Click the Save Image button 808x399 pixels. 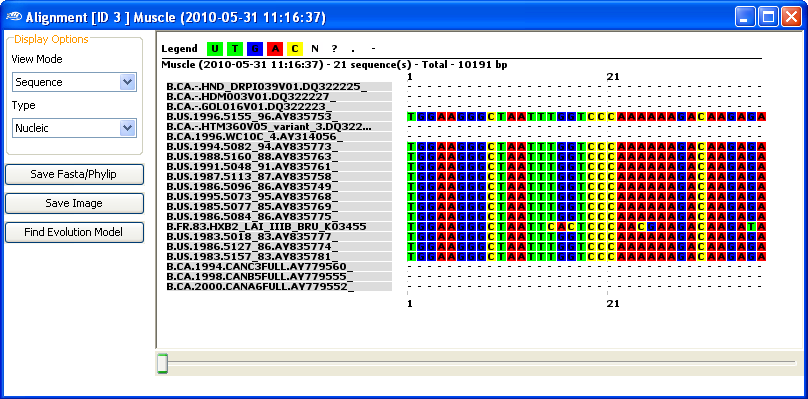[x=74, y=203]
